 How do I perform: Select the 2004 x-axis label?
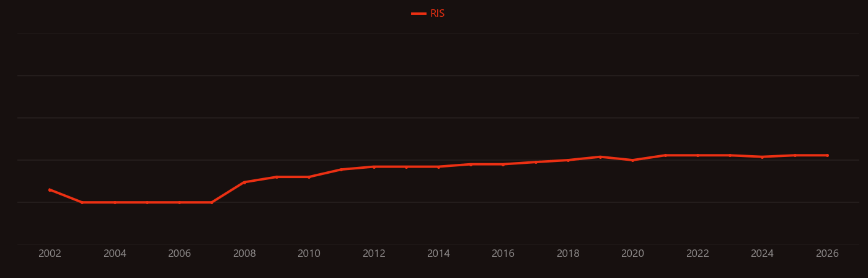click(x=115, y=254)
